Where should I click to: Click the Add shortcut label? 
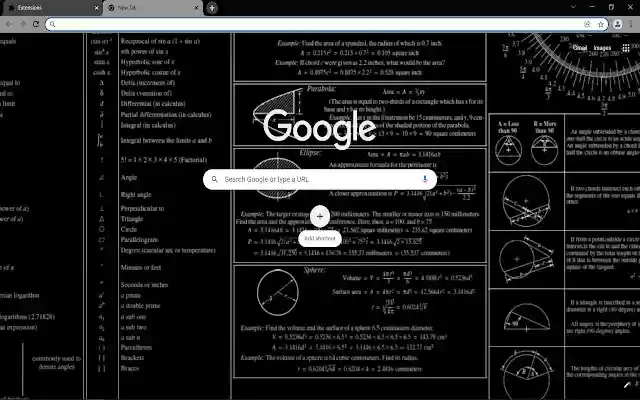tap(320, 238)
